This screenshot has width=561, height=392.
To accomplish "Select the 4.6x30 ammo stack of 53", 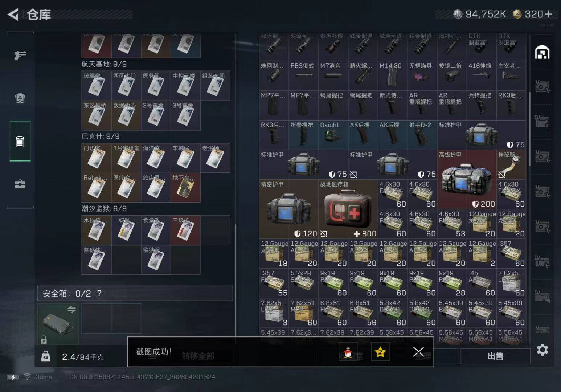I will pyautogui.click(x=452, y=224).
